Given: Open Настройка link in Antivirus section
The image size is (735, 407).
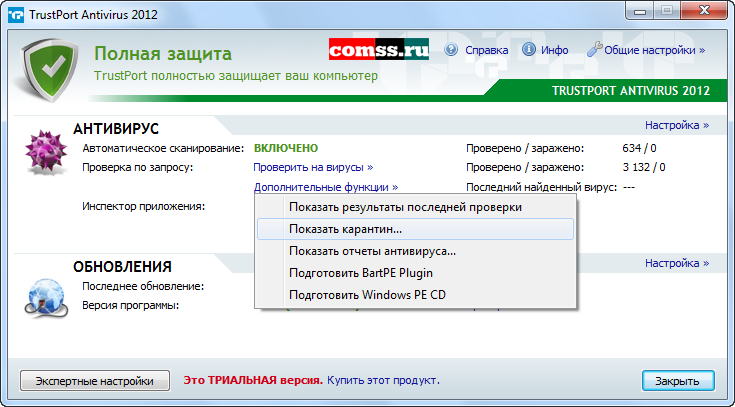Looking at the screenshot, I should (677, 126).
